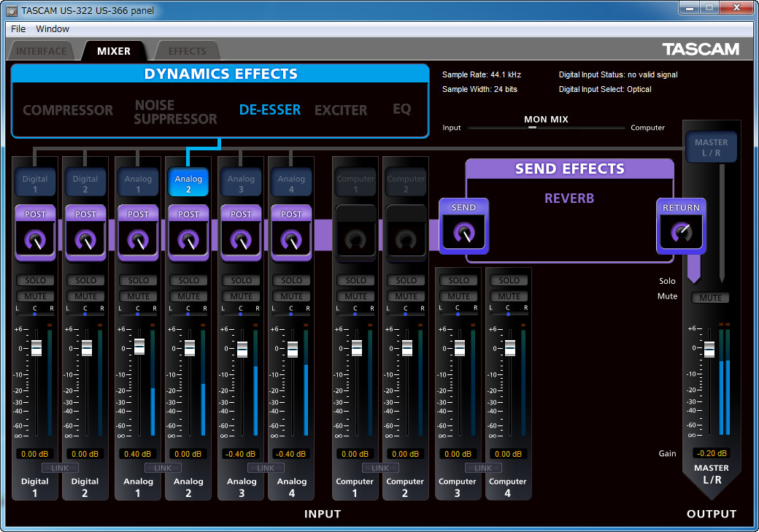Select the EXCITER dynamics effect
This screenshot has height=532, width=759.
[x=341, y=110]
